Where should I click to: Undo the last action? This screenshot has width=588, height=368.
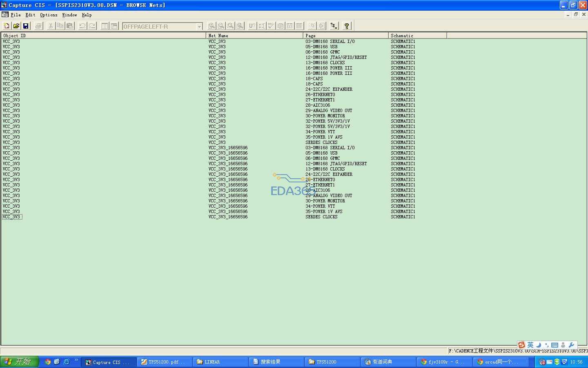(82, 26)
